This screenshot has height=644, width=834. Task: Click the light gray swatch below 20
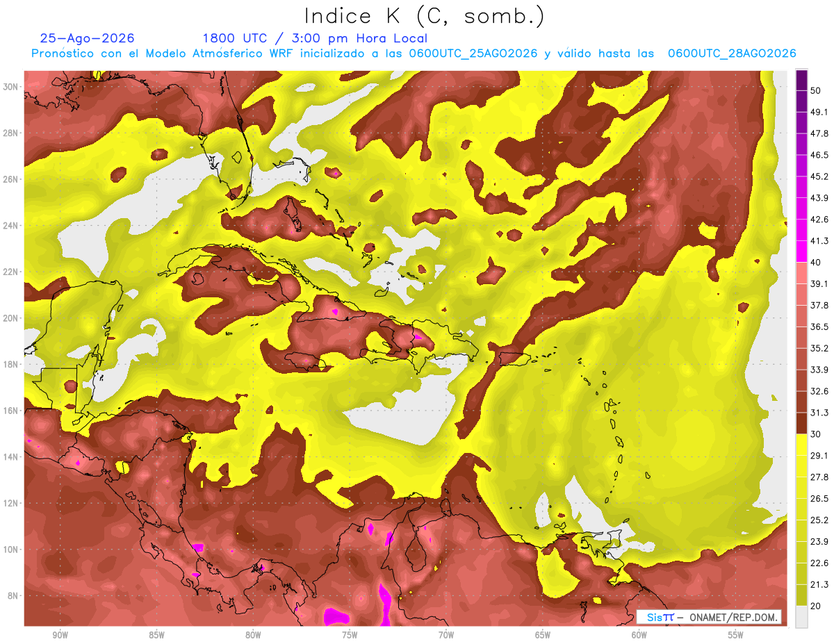click(x=801, y=617)
